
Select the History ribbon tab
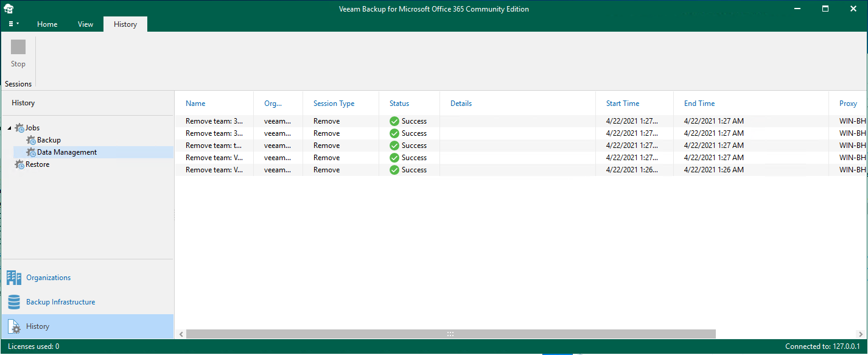pyautogui.click(x=125, y=24)
